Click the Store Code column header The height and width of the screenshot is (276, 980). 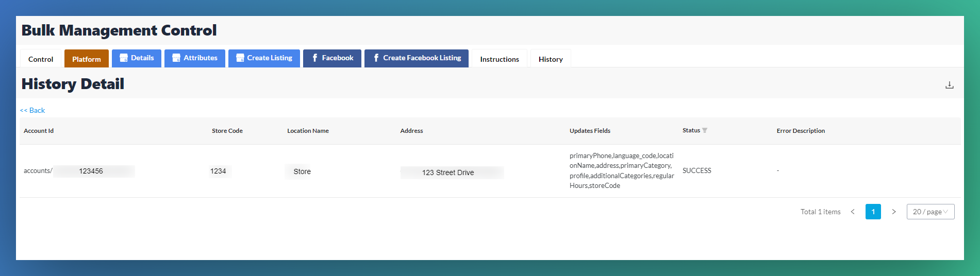(227, 131)
